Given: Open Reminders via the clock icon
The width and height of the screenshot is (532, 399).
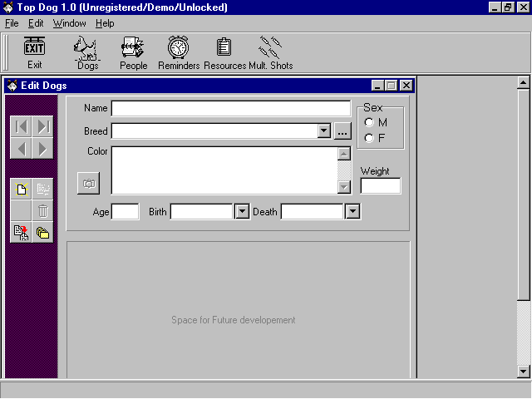Looking at the screenshot, I should coord(179,52).
